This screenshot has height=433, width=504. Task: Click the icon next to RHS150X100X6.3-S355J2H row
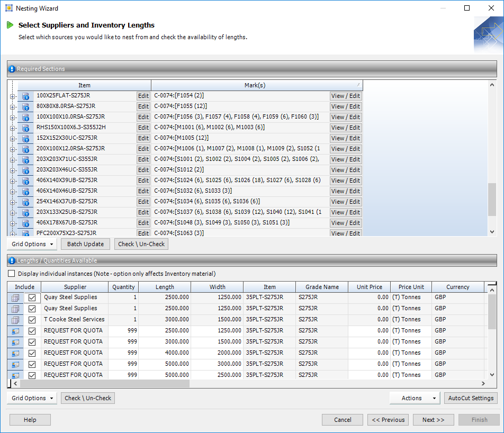click(25, 128)
